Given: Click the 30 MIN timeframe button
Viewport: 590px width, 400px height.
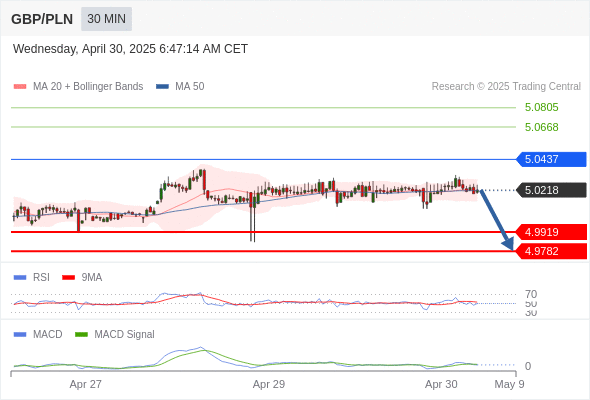Looking at the screenshot, I should tap(106, 19).
